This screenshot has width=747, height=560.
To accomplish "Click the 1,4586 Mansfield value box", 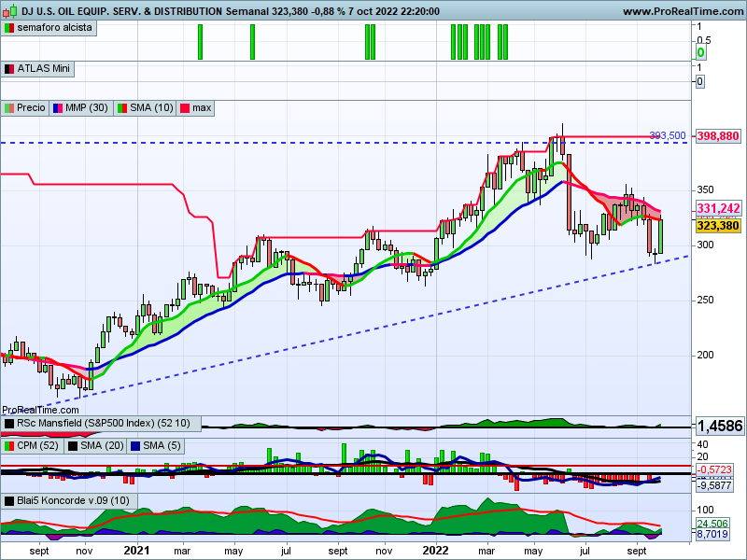I will pyautogui.click(x=719, y=426).
